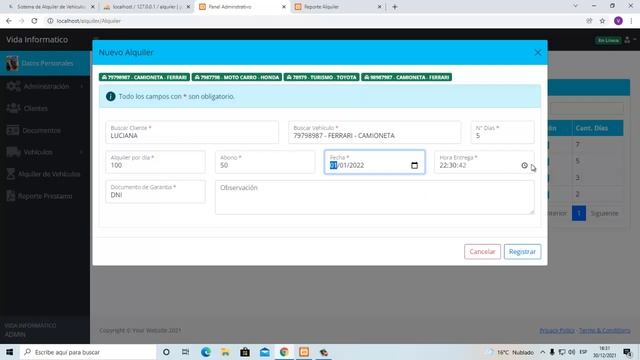Click the N° Días field
This screenshot has width=640, height=360.
pos(502,132)
